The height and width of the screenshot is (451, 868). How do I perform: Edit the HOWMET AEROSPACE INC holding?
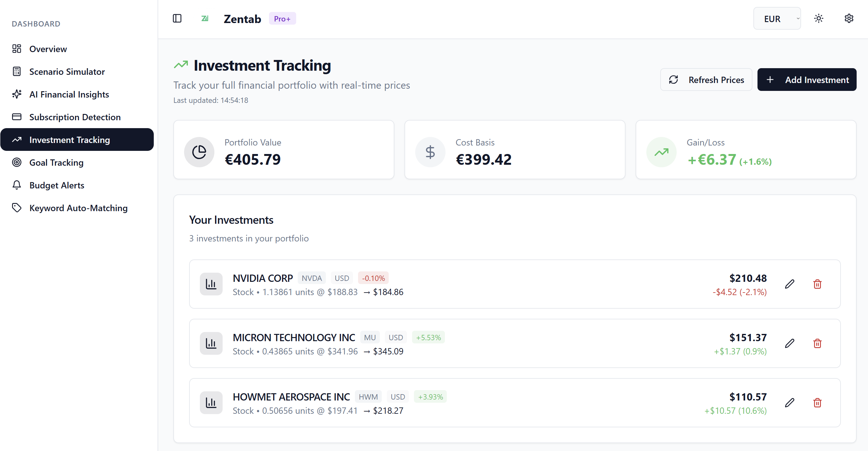coord(790,402)
